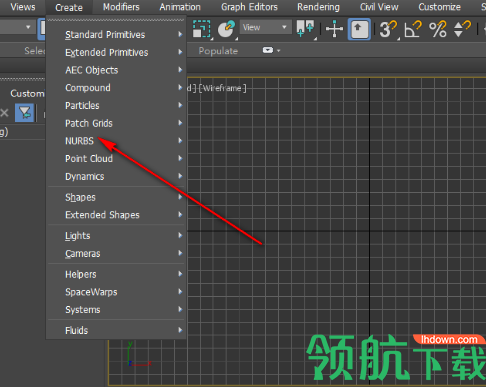
Task: Toggle Select and Manipulate icon
Action: coord(334,29)
